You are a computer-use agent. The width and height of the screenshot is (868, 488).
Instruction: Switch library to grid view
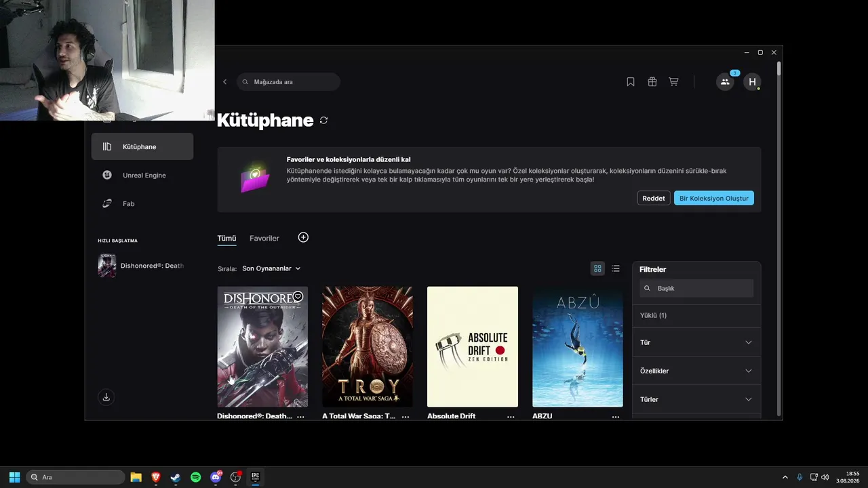point(597,268)
